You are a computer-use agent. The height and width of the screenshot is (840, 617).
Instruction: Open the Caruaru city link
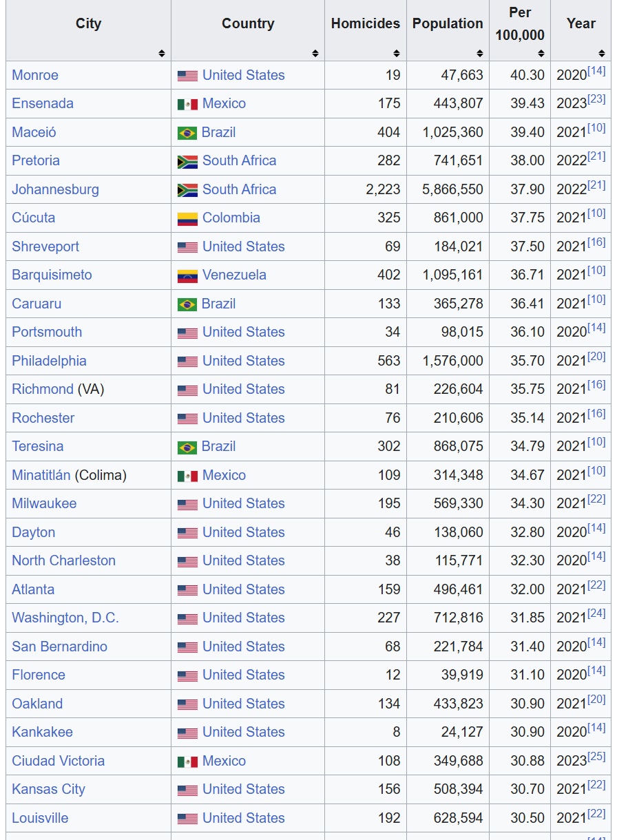(36, 304)
